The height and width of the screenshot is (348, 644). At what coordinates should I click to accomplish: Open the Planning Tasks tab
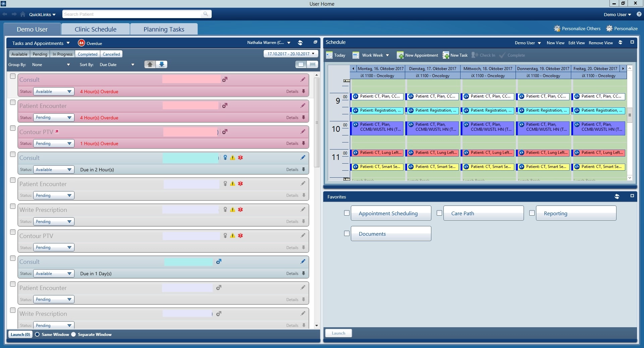[x=164, y=29]
